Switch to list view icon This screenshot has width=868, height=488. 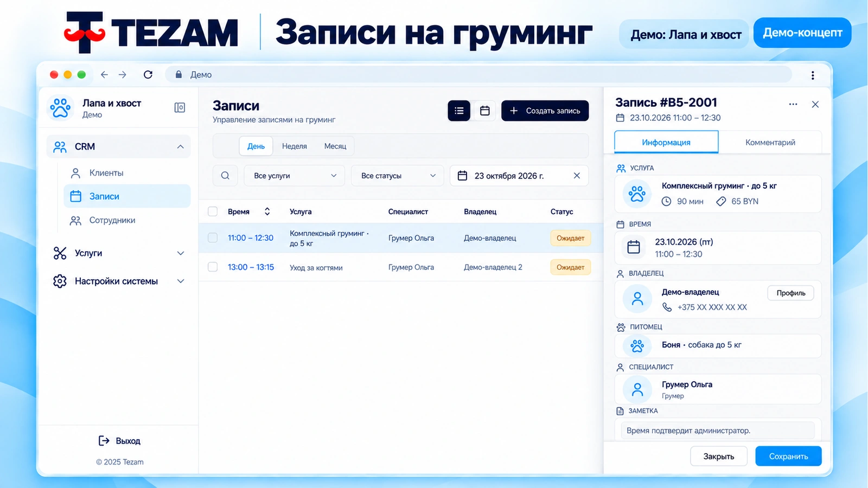click(x=459, y=111)
